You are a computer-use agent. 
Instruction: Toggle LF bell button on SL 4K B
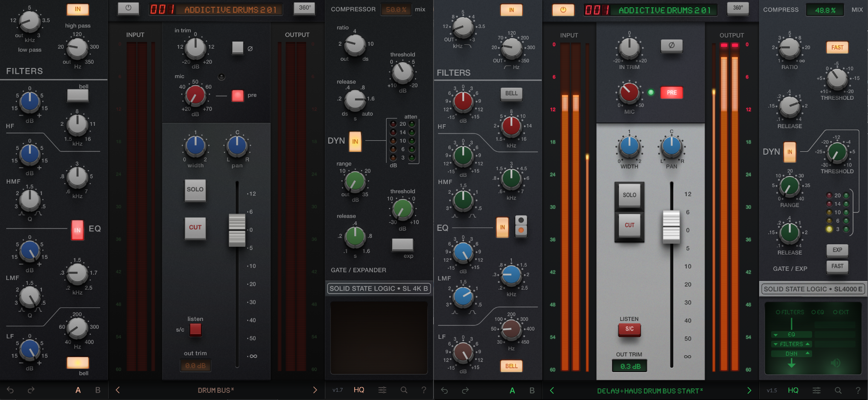tap(78, 362)
